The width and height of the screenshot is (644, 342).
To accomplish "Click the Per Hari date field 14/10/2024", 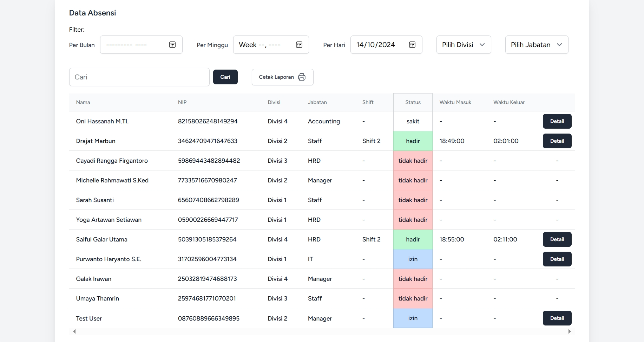I will pos(376,45).
